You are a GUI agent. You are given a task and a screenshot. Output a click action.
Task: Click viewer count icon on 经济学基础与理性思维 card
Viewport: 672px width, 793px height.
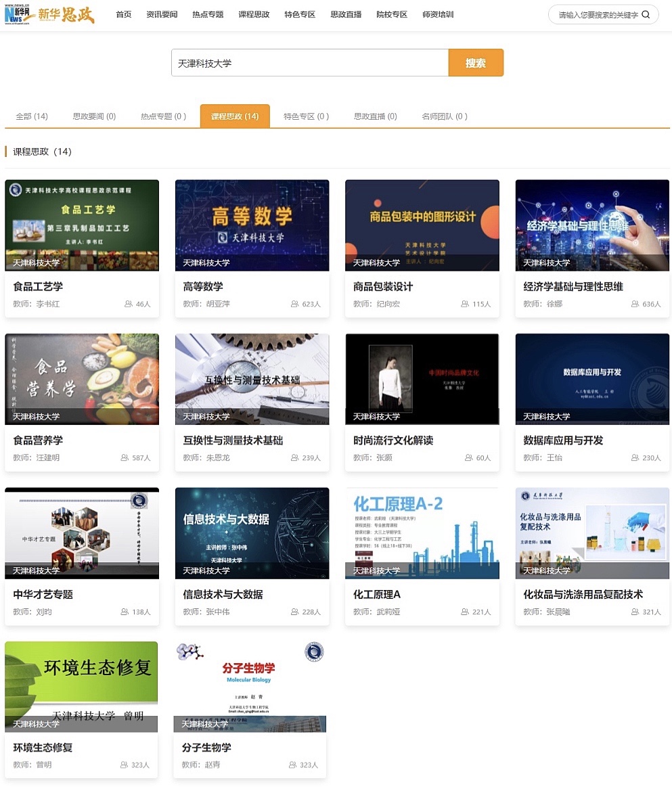(635, 304)
